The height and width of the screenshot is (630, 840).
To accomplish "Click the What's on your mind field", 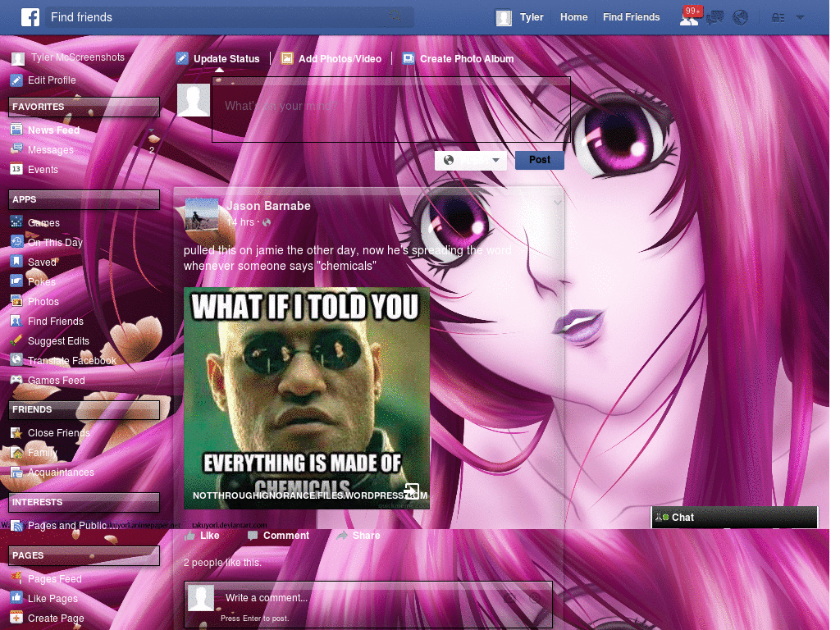I will 391,109.
